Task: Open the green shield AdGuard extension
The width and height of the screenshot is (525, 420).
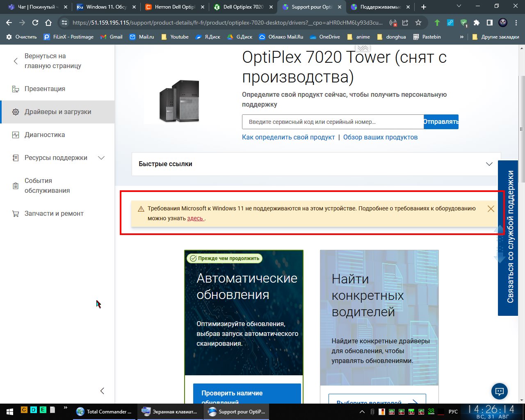Action: [x=463, y=23]
